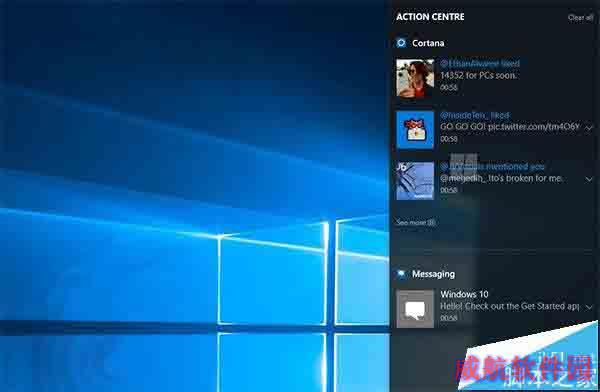This screenshot has height=392, width=600.
Task: Open the JB patterned avatar thumbnail
Action: click(415, 181)
